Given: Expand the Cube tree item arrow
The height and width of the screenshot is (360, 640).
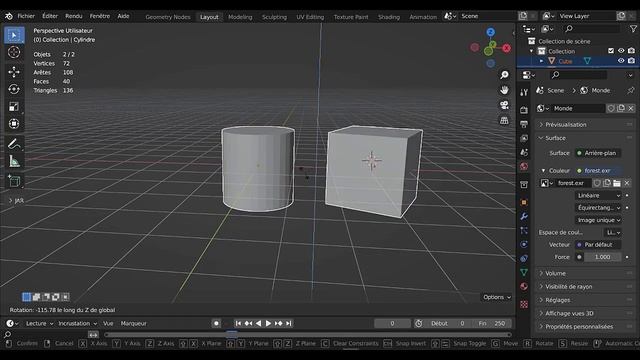Looking at the screenshot, I should (x=542, y=61).
